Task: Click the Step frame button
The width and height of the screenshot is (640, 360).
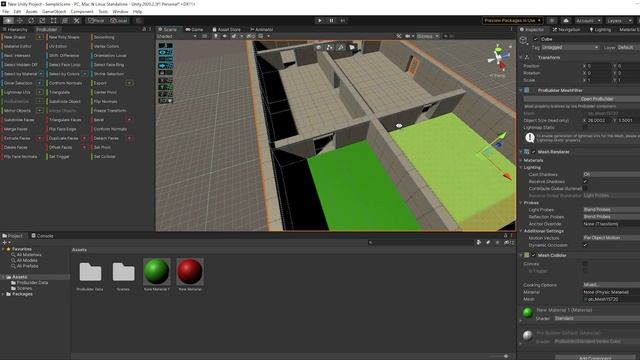Action: 342,20
